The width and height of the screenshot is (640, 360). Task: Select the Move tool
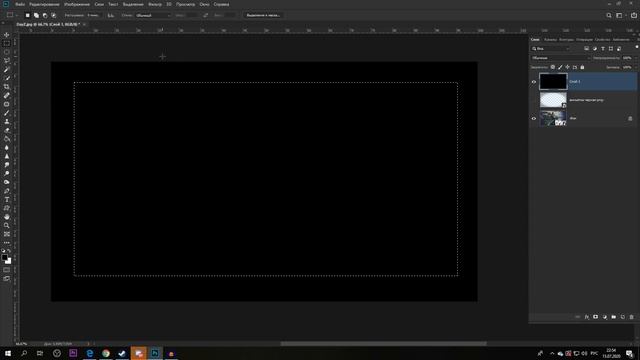tap(7, 35)
